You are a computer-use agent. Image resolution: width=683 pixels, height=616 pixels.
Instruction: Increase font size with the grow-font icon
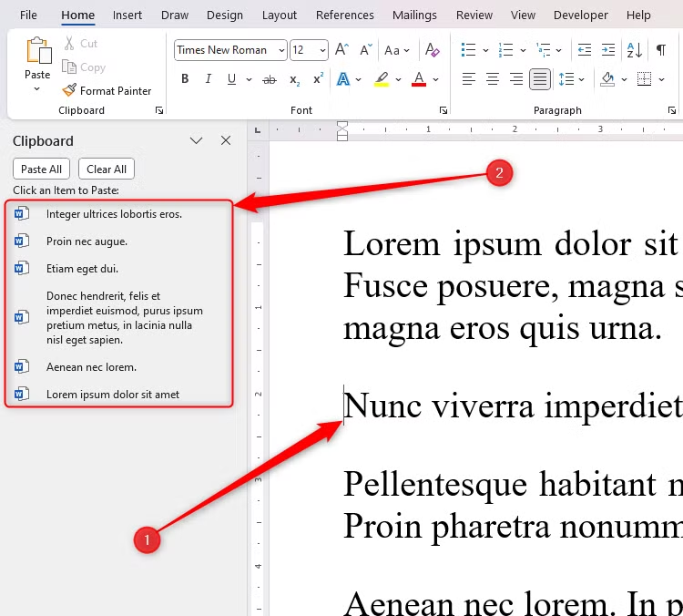click(x=341, y=50)
